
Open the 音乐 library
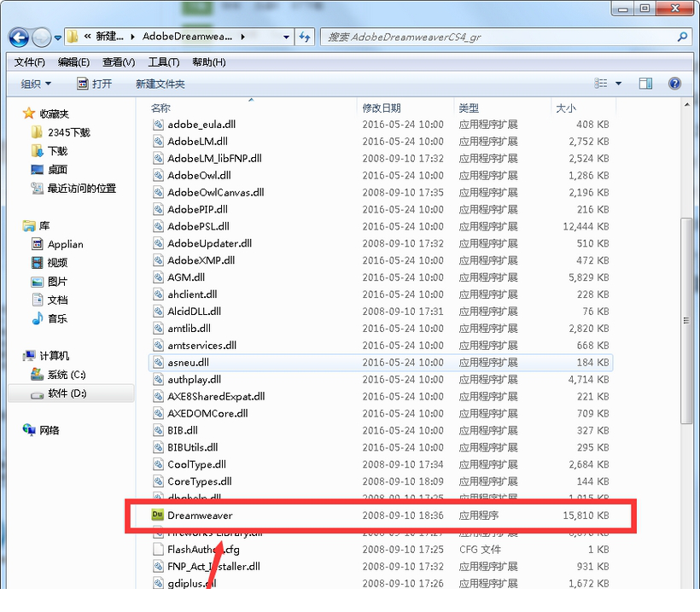(x=57, y=318)
